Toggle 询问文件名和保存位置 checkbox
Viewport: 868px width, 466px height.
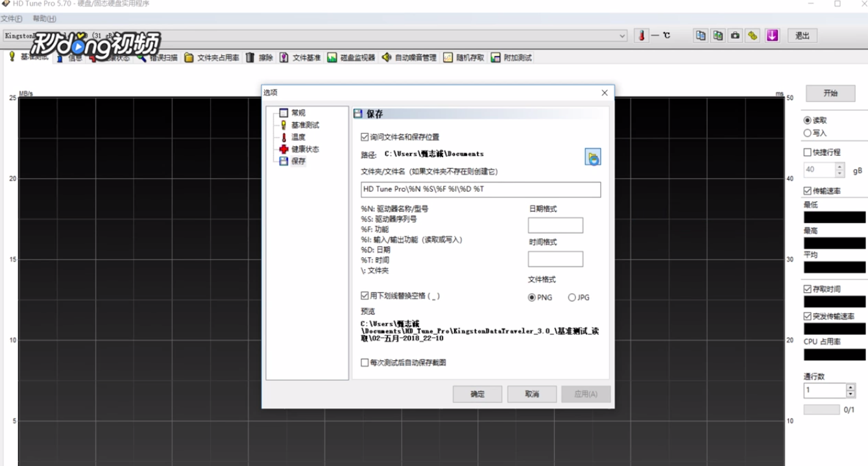(365, 137)
